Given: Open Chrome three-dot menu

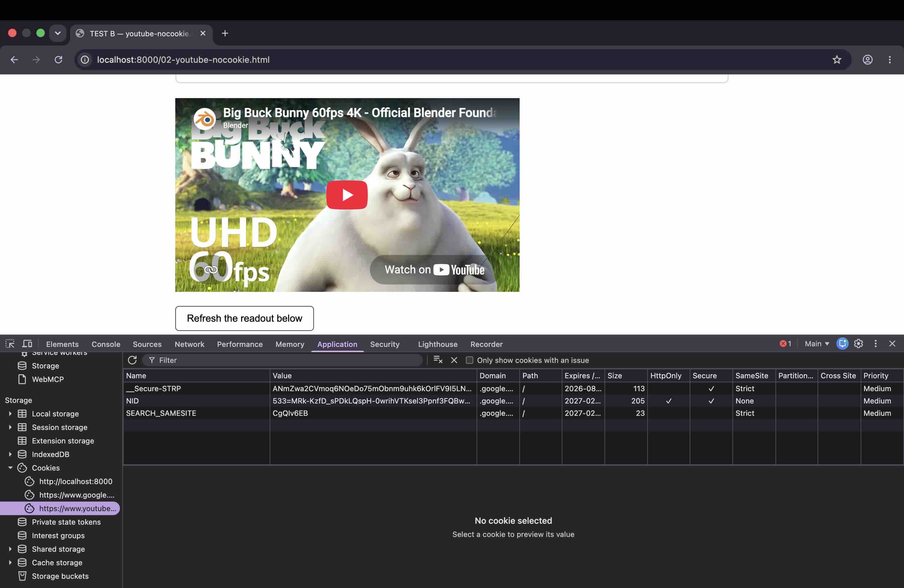Looking at the screenshot, I should click(890, 60).
